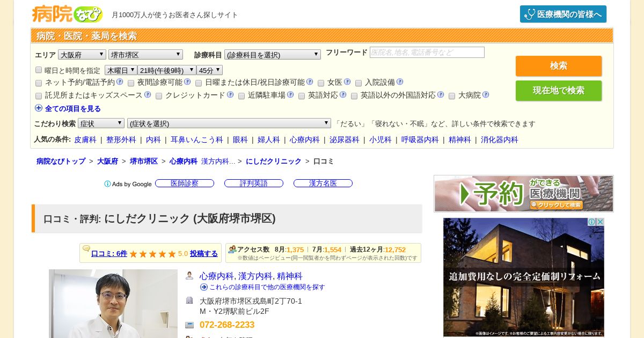
Task: Enable 曜日と時間を指定 checkbox
Action: (39, 70)
